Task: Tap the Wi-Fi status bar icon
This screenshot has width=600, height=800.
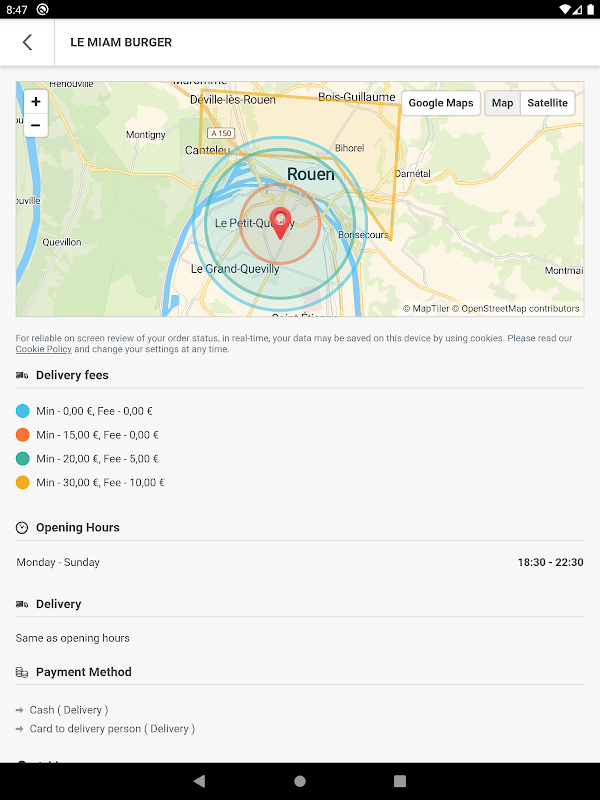Action: point(564,9)
